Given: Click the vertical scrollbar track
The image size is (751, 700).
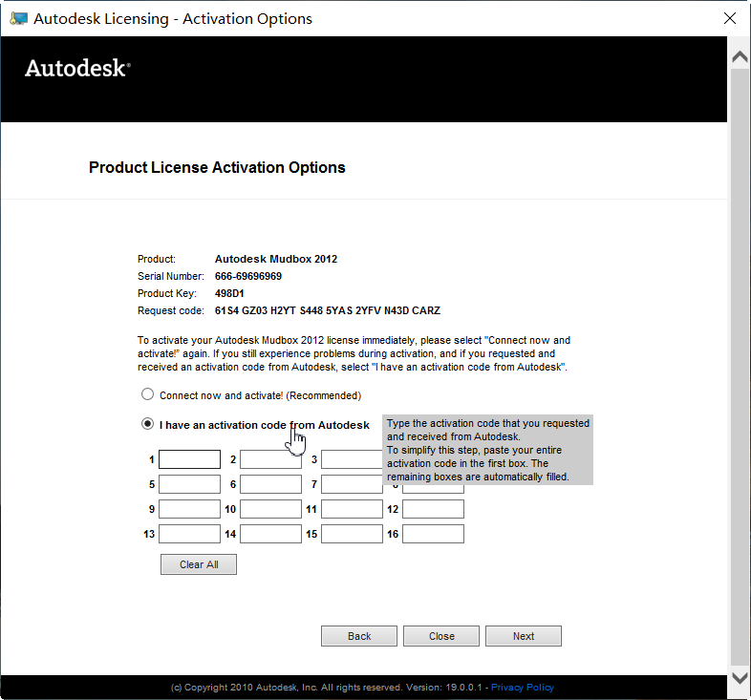Looking at the screenshot, I should [740, 368].
